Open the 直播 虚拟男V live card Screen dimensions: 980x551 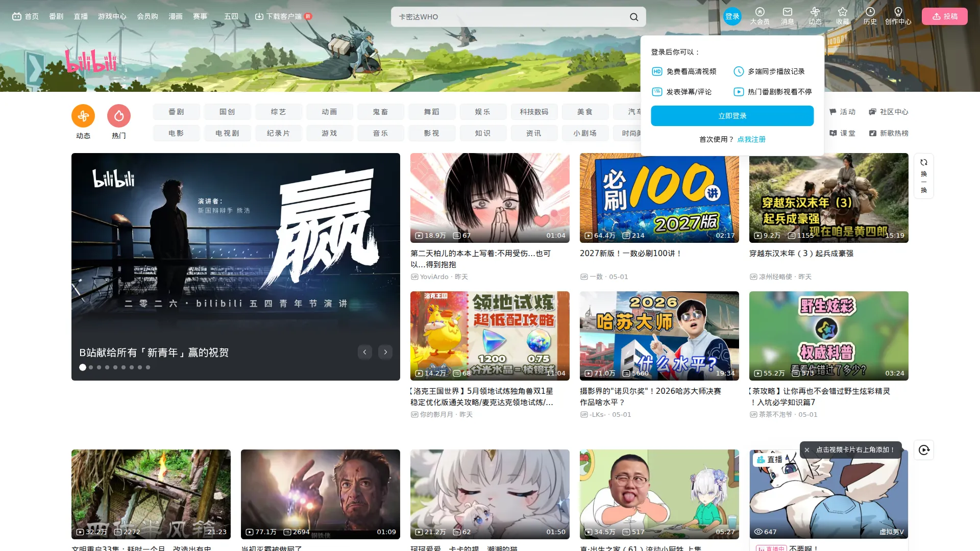pyautogui.click(x=828, y=494)
